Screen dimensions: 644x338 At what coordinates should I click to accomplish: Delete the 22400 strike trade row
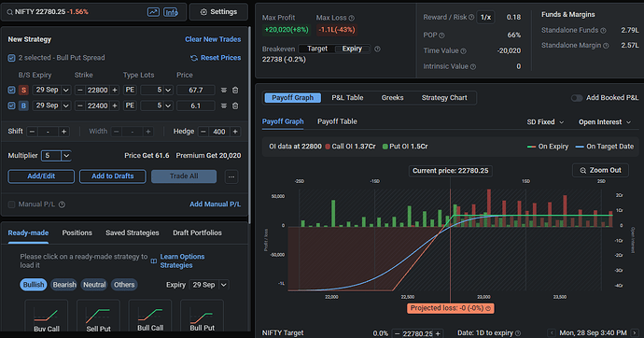click(235, 106)
